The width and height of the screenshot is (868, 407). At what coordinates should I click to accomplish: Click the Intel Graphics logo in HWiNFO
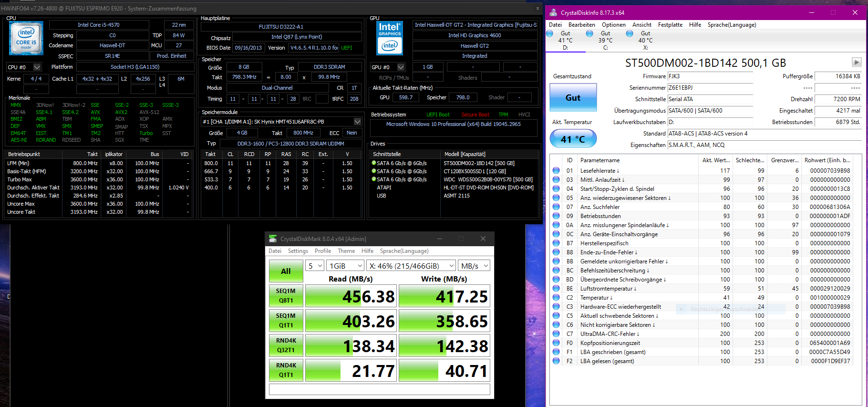(390, 38)
